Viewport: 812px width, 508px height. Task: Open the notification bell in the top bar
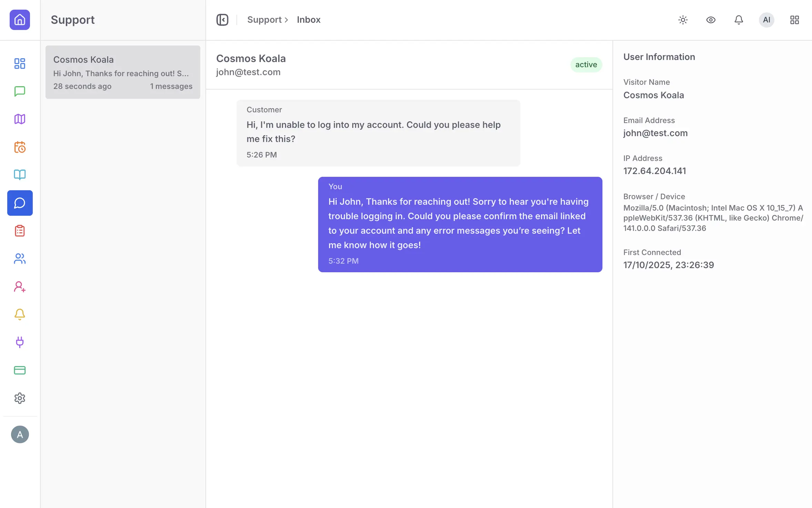pos(738,20)
